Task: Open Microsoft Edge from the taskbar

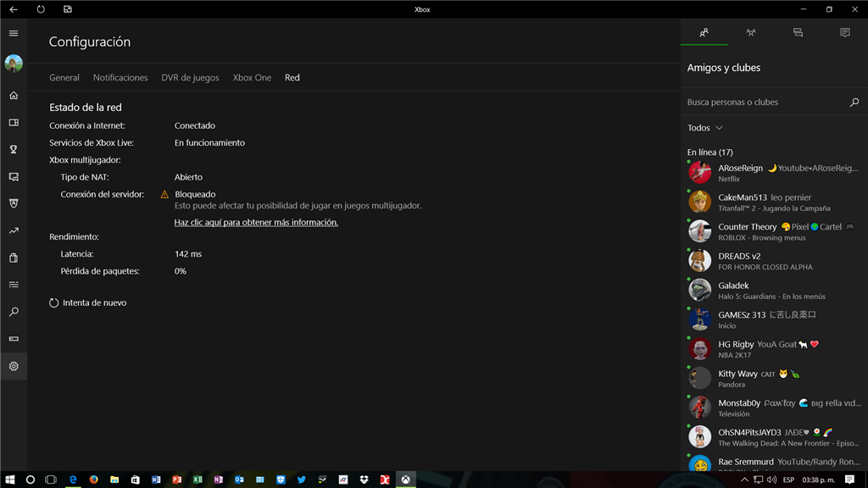Action: click(73, 480)
